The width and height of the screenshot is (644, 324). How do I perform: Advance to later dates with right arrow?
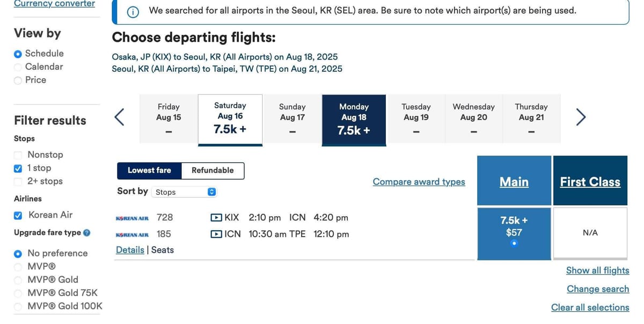tap(581, 117)
